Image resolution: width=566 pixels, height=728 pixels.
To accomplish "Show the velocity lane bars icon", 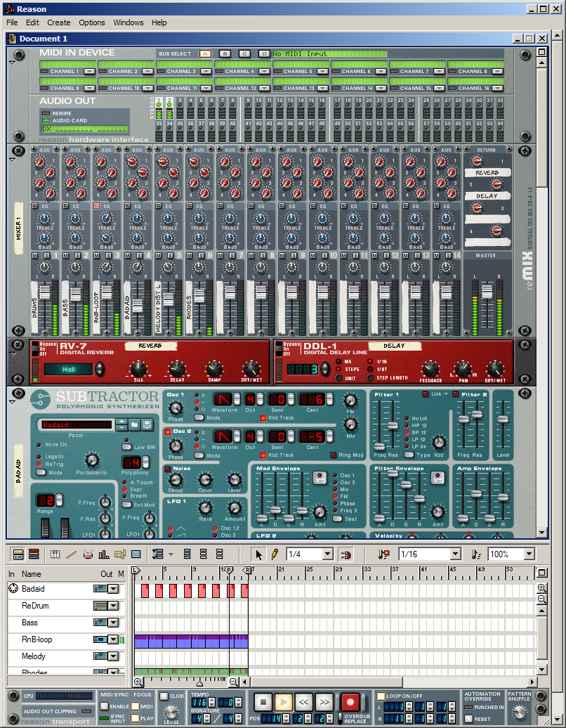I will click(104, 554).
